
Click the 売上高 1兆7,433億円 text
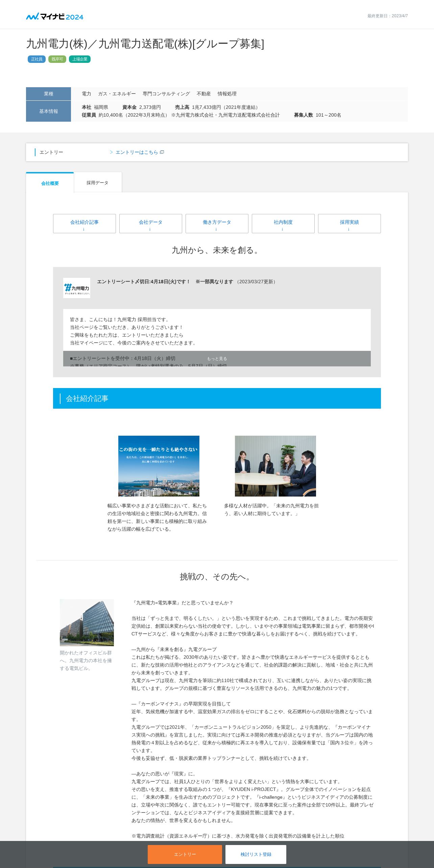218,107
